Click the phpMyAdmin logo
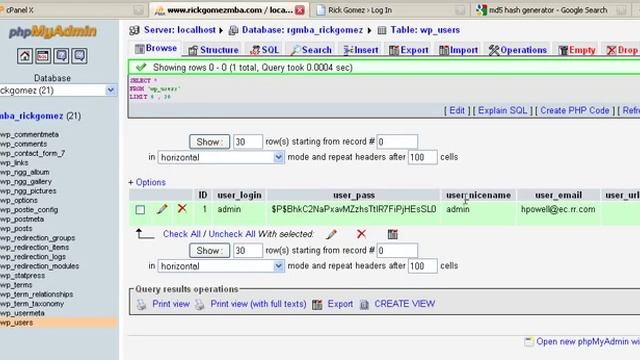The width and height of the screenshot is (640, 360). pyautogui.click(x=53, y=32)
